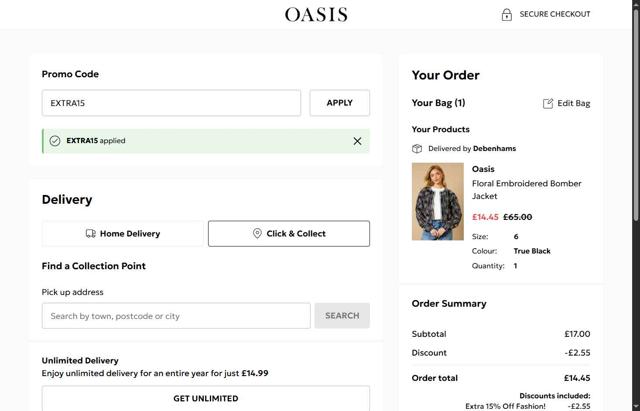
Task: Focus the pick up address search field
Action: tap(176, 316)
